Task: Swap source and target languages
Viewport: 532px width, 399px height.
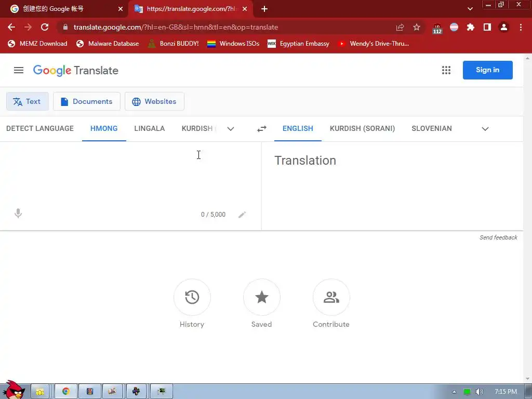Action: point(262,129)
